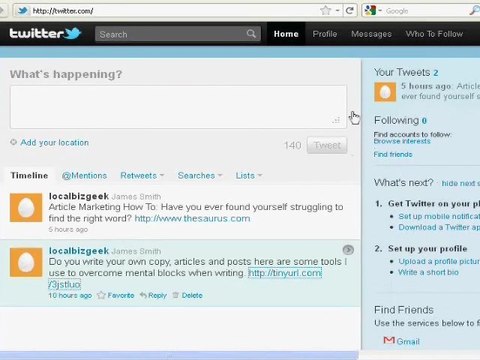Click Set up mobile notifications link

[x=439, y=216]
